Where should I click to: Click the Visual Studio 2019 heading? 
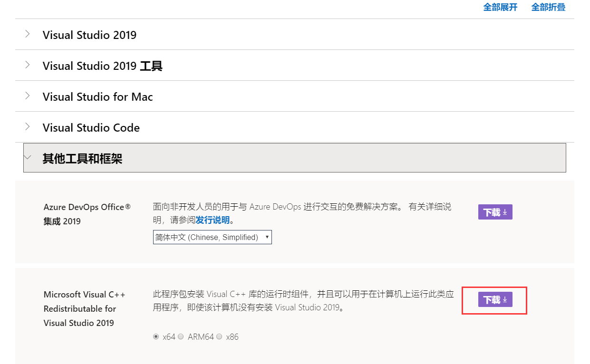[x=89, y=35]
